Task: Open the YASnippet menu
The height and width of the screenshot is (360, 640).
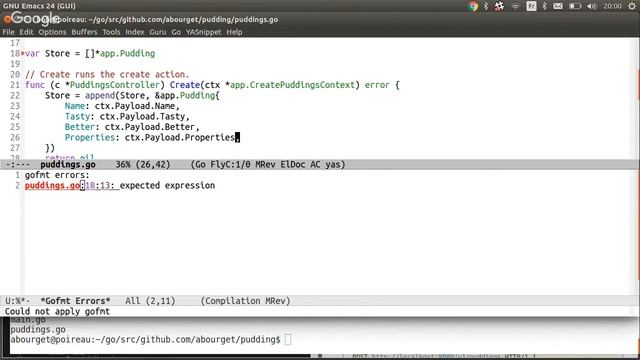Action: coord(203,32)
